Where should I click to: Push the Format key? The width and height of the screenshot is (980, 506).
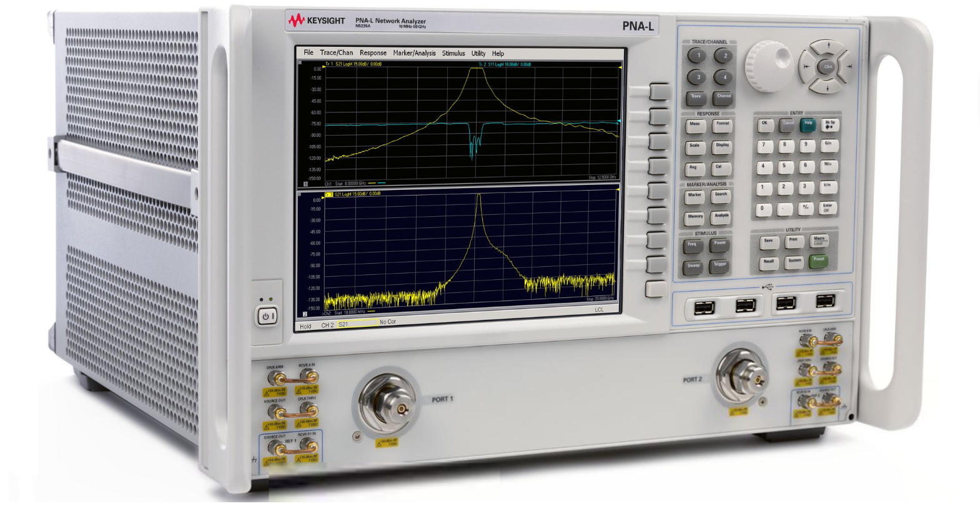click(722, 125)
